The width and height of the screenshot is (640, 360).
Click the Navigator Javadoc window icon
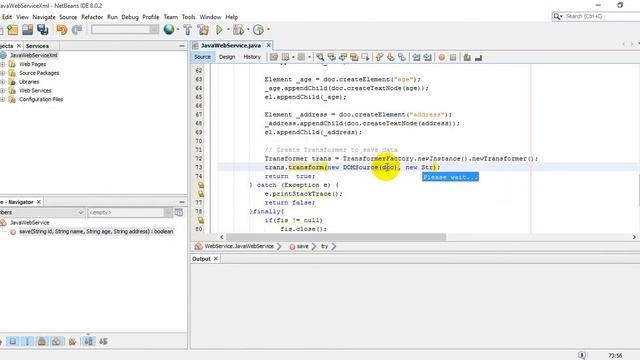179,212
